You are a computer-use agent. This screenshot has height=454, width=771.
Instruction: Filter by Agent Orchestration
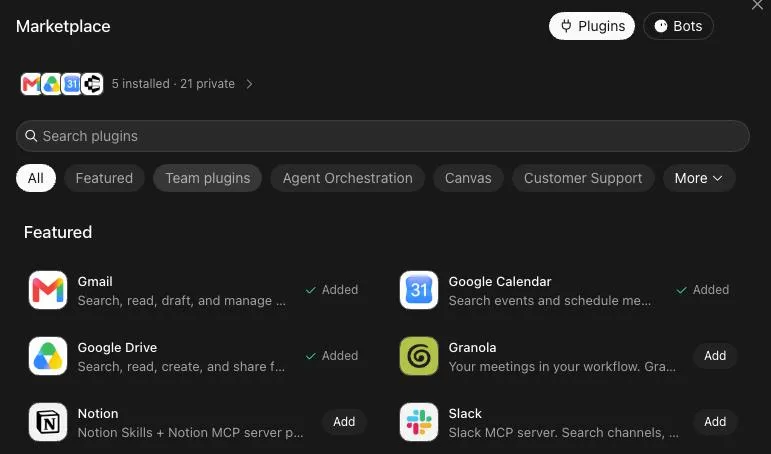tap(348, 178)
